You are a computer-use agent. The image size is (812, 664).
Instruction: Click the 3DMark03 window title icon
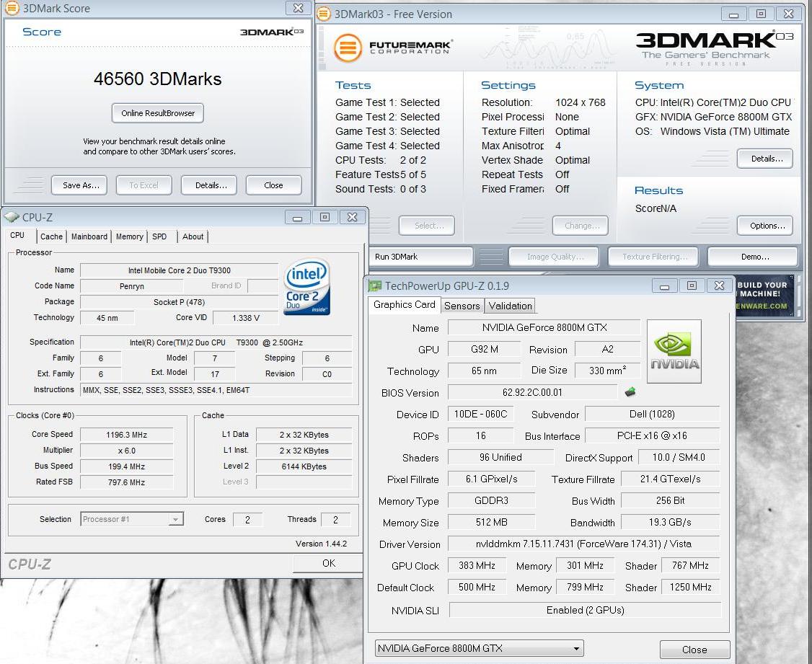(324, 14)
